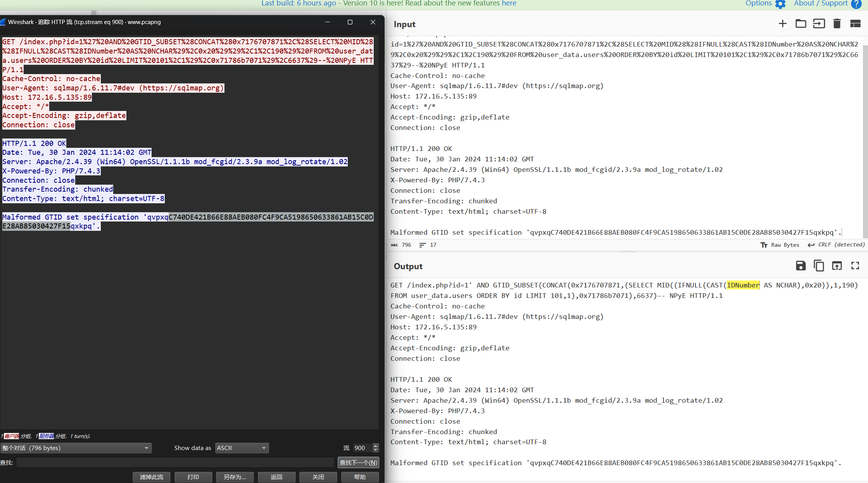The image size is (868, 483).
Task: Maximise the output pane
Action: [x=855, y=266]
